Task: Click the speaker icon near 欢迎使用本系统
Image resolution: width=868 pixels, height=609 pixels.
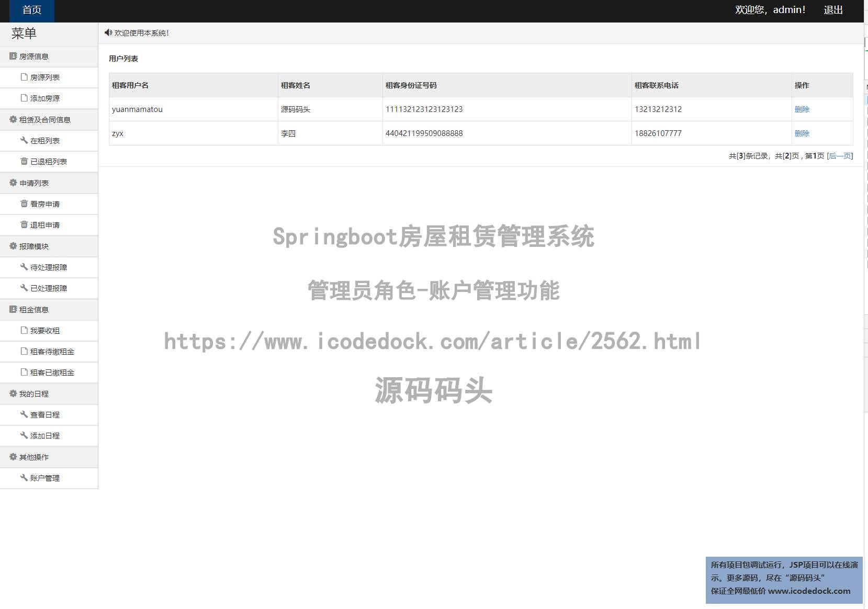Action: click(x=109, y=32)
